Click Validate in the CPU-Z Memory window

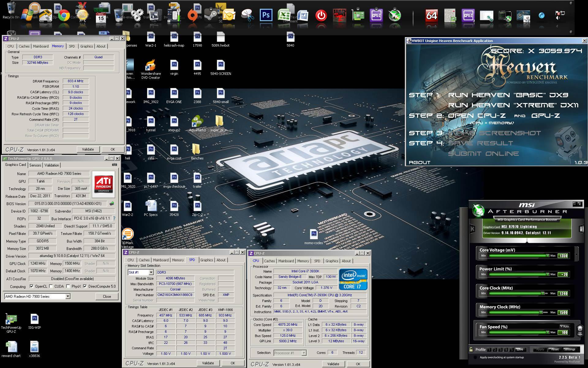pos(88,149)
